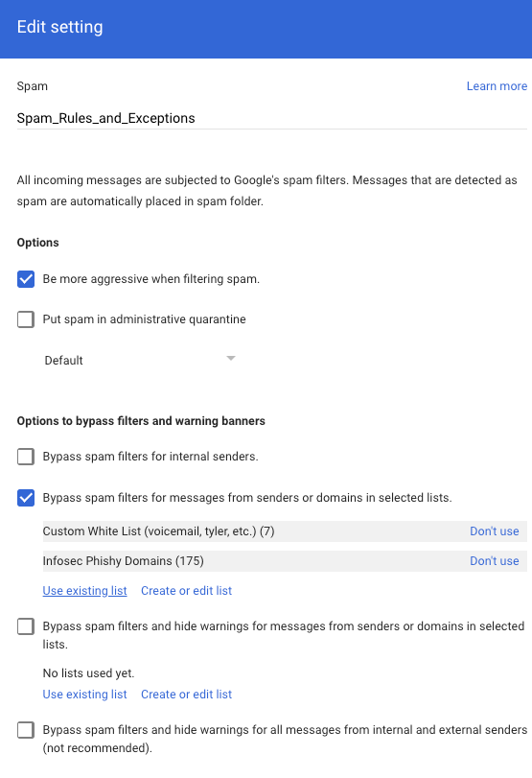This screenshot has height=778, width=532.
Task: Uncheck Be more aggressive when filtering spam
Action: [x=26, y=279]
